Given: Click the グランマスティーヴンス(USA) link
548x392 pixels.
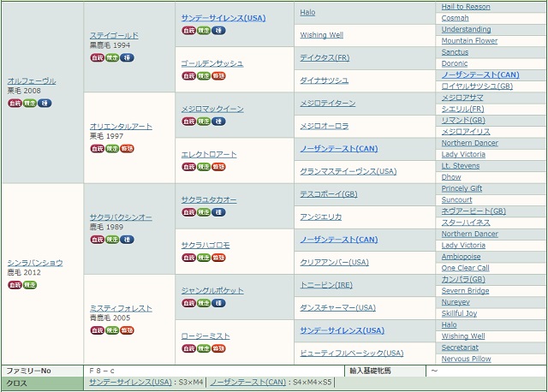Looking at the screenshot, I should tap(348, 171).
